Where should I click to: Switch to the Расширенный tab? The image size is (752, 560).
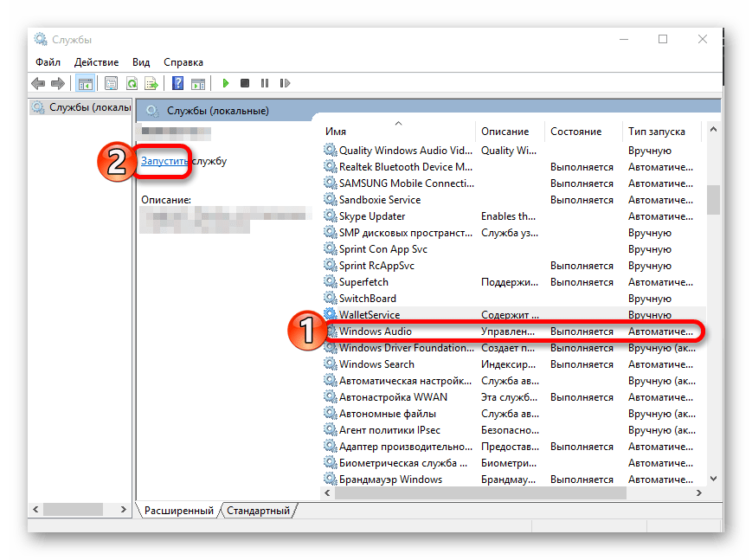(179, 511)
